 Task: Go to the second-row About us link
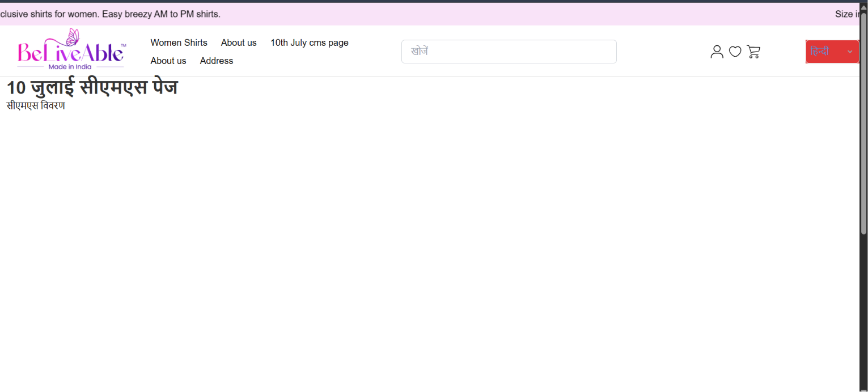tap(168, 61)
